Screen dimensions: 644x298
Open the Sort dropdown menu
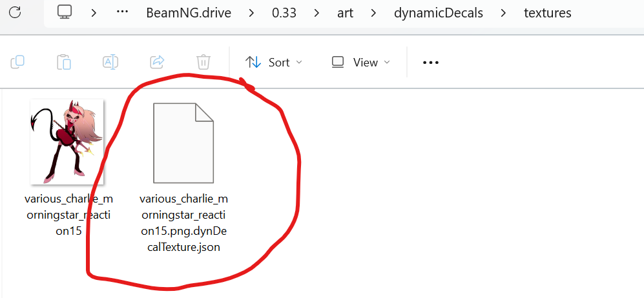273,63
